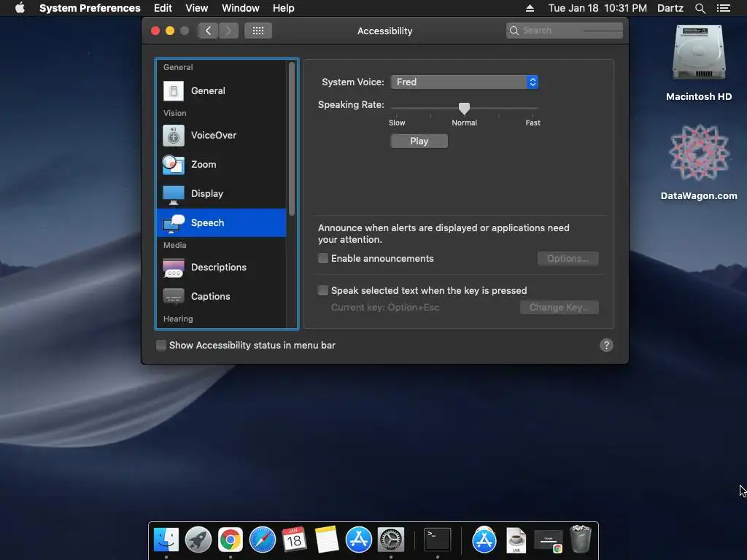The height and width of the screenshot is (560, 747).
Task: Select Zoom in the sidebar
Action: tap(222, 164)
